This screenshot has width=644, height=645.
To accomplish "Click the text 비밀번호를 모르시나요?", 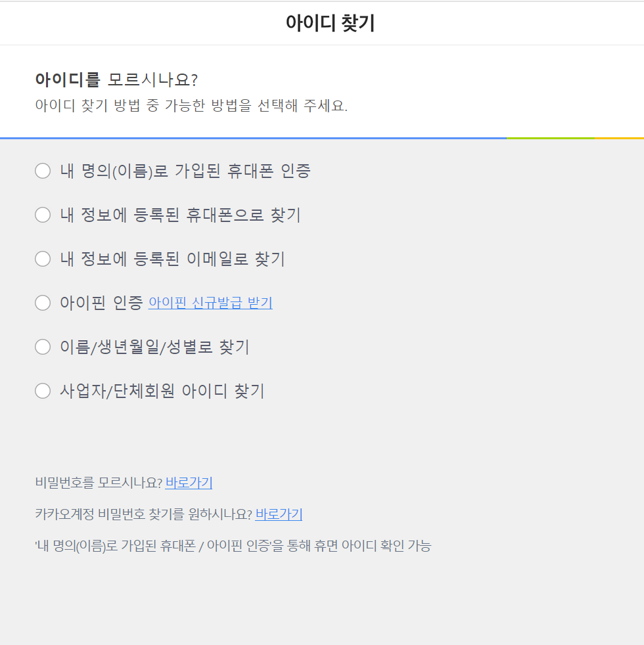I will 99,483.
